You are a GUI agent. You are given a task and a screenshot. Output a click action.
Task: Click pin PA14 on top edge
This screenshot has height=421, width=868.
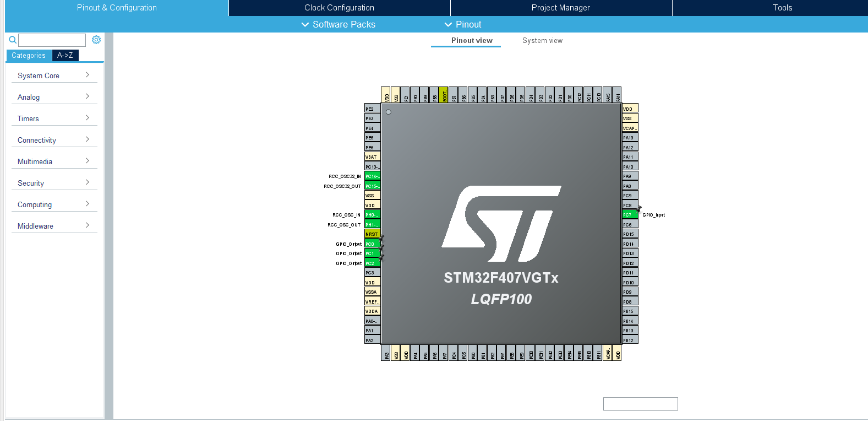pyautogui.click(x=617, y=95)
